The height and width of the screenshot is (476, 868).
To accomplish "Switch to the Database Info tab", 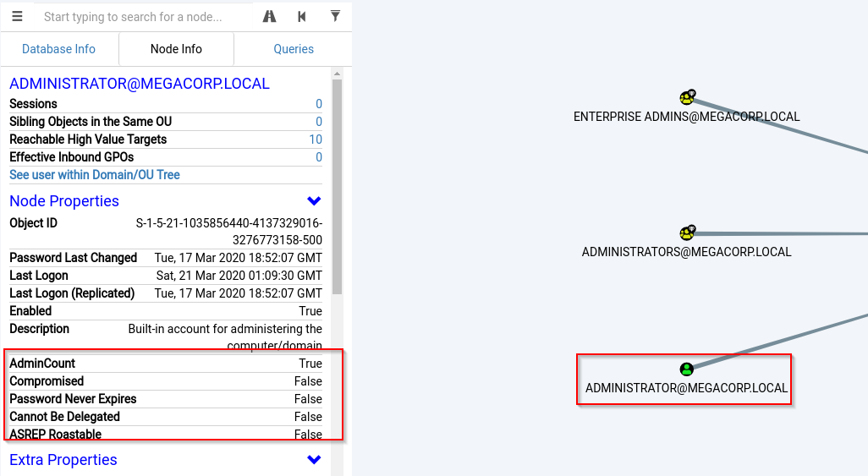I will pos(58,49).
